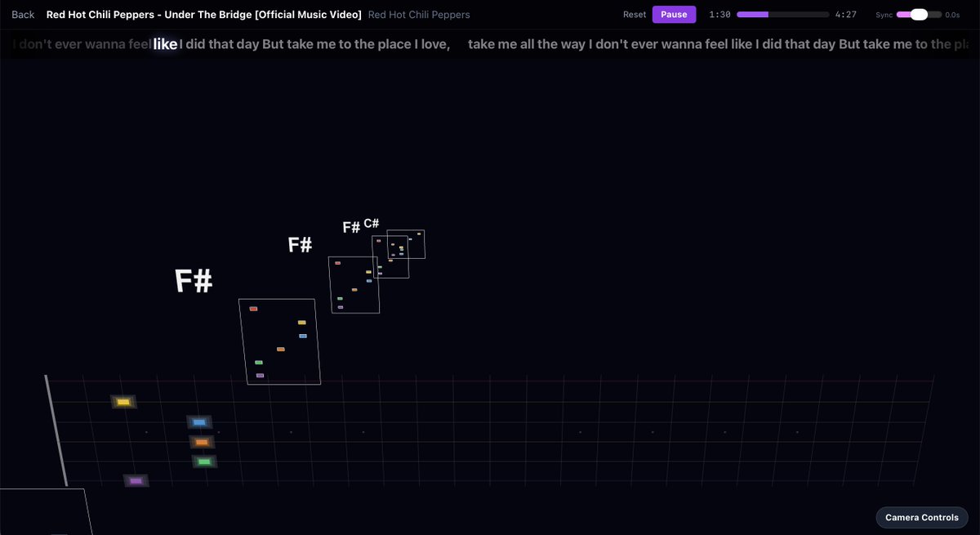Click the highlighted lyric word "like"
The width and height of the screenshot is (980, 535).
point(165,44)
